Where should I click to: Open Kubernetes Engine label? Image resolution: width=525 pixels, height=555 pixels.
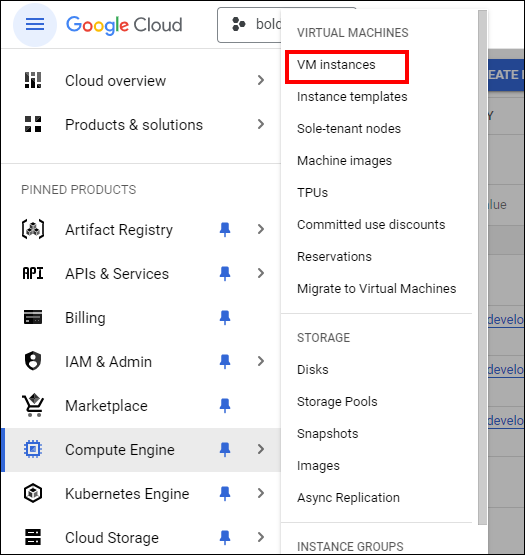127,494
